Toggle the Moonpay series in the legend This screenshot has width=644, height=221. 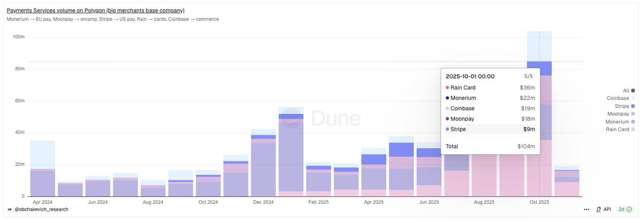tap(621, 114)
